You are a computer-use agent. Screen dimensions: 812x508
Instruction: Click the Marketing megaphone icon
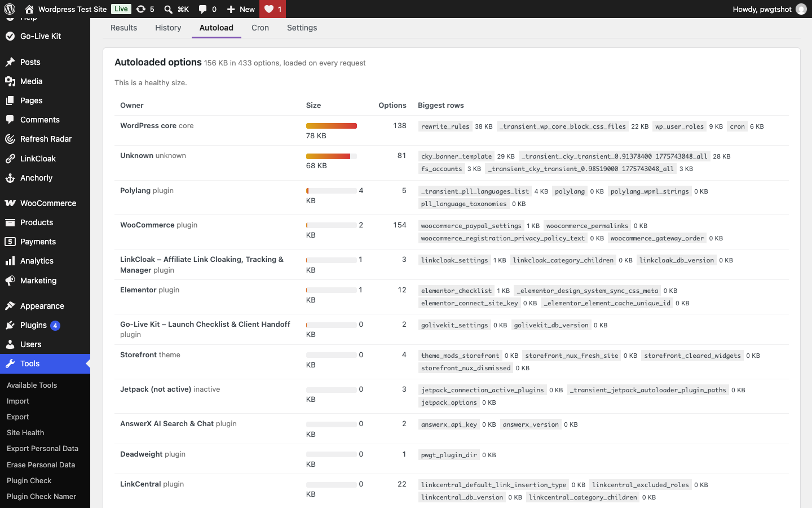[10, 281]
